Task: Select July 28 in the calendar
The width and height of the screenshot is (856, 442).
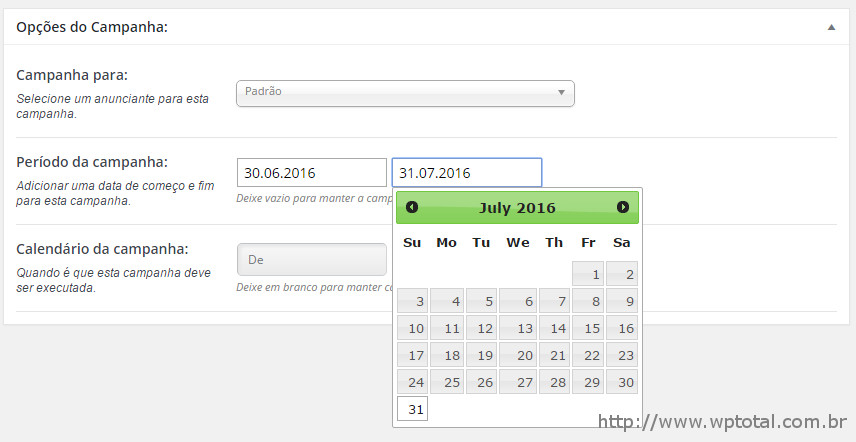Action: click(555, 382)
